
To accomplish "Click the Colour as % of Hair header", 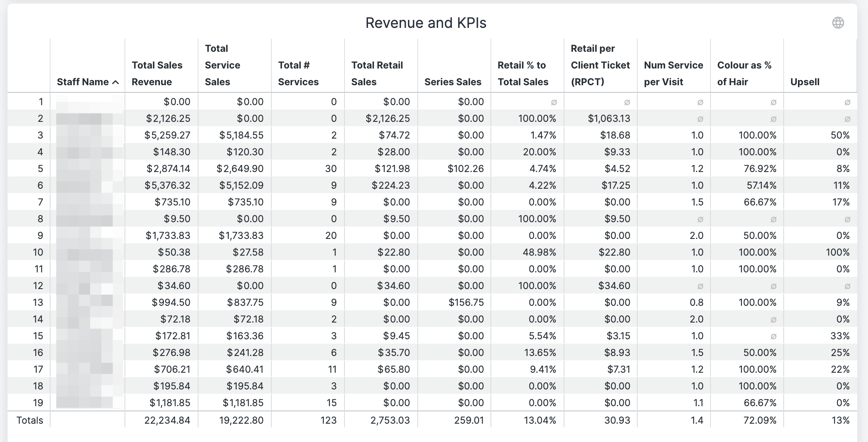I will (744, 73).
